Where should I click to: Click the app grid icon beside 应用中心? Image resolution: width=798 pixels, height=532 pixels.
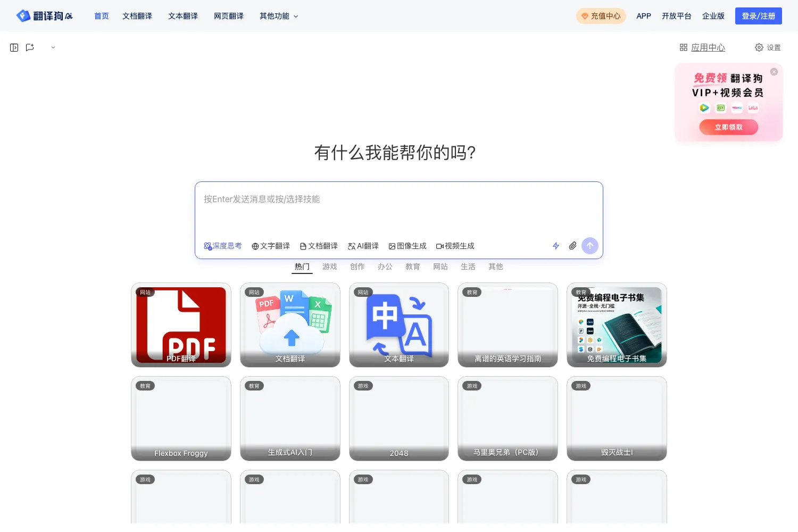684,47
